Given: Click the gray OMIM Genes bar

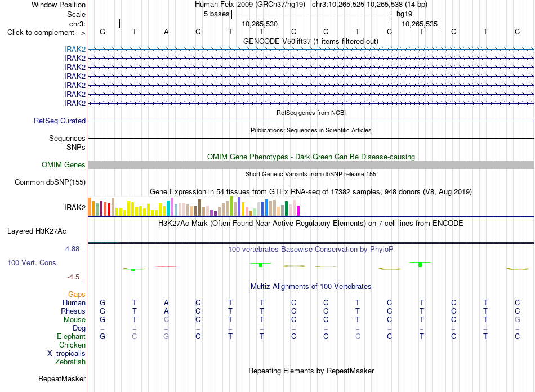Looking at the screenshot, I should tap(311, 165).
